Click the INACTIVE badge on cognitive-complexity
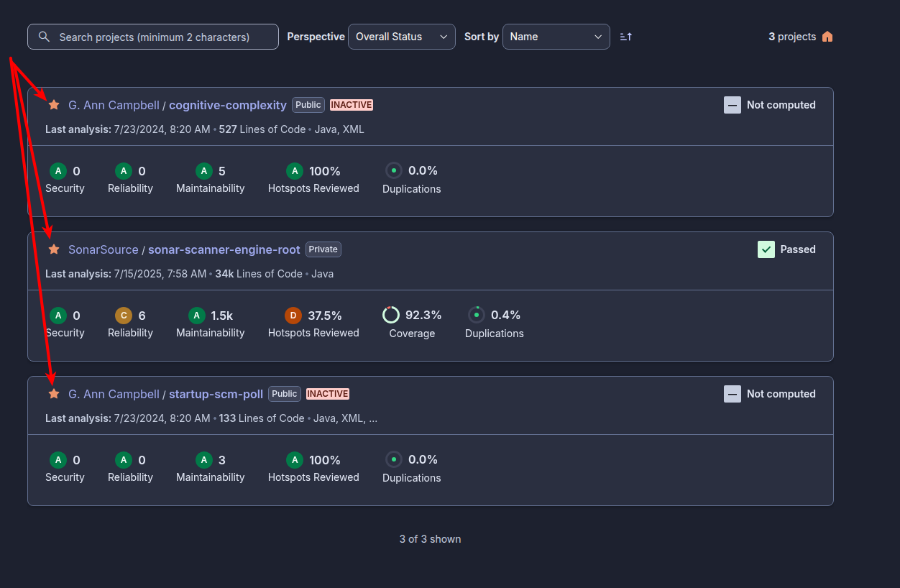 tap(352, 105)
